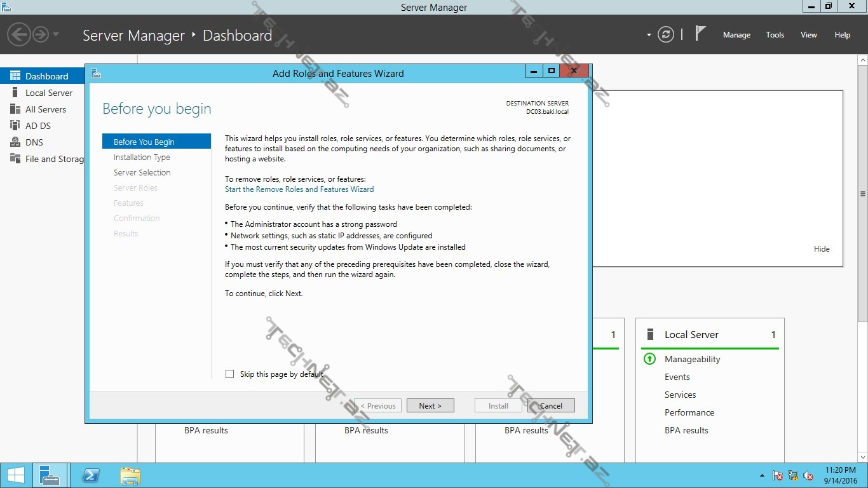Click the back navigation arrow

pos(19,34)
